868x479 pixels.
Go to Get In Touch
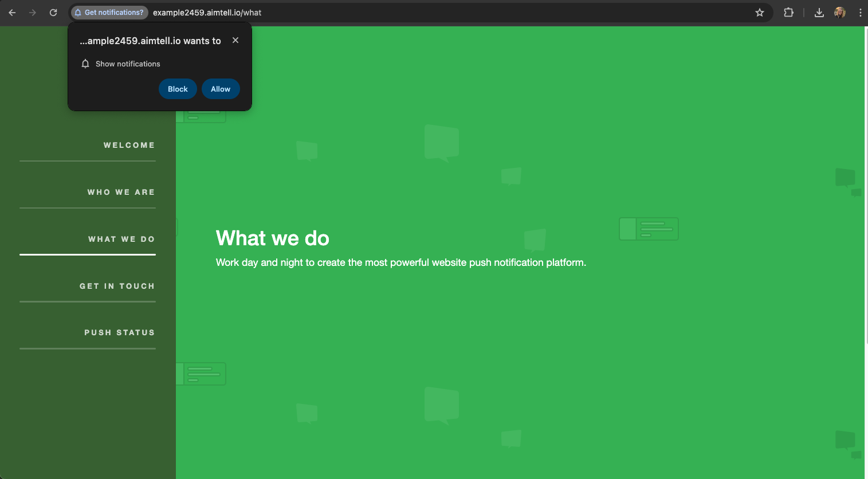coord(117,286)
